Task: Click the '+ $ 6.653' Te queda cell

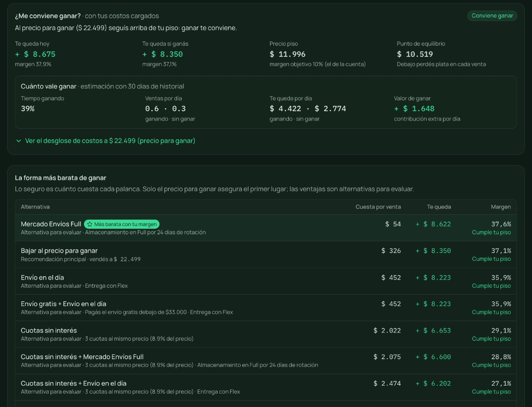Action: [433, 330]
